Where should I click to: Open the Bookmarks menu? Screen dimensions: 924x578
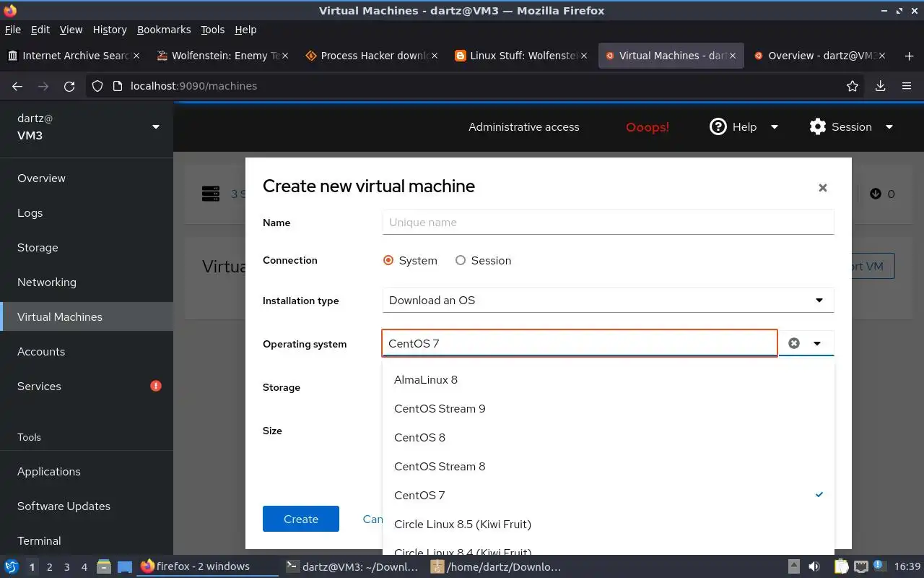coord(164,30)
